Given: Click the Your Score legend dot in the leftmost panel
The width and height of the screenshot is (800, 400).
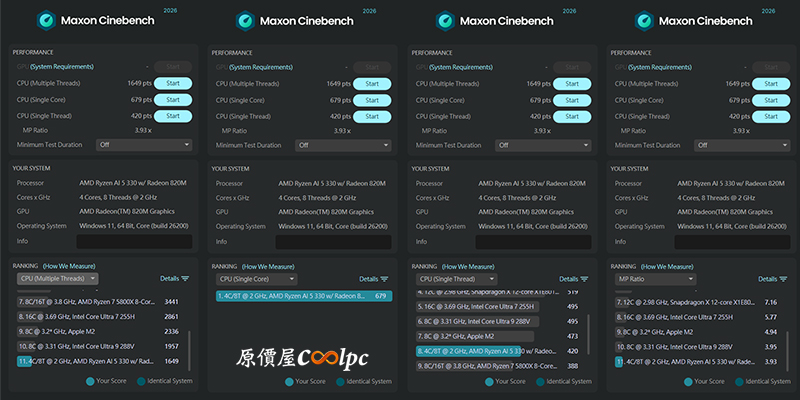Looking at the screenshot, I should click(90, 381).
